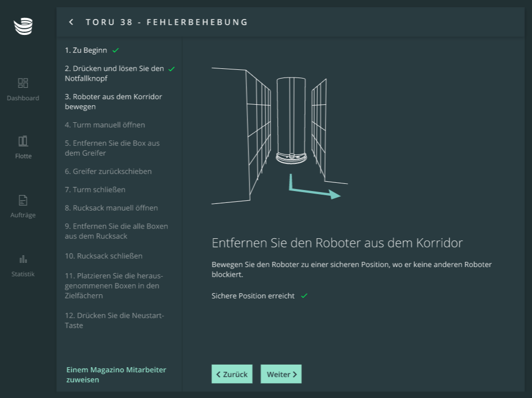532x398 pixels.
Task: Open the Statistik bar chart icon
Action: [23, 259]
